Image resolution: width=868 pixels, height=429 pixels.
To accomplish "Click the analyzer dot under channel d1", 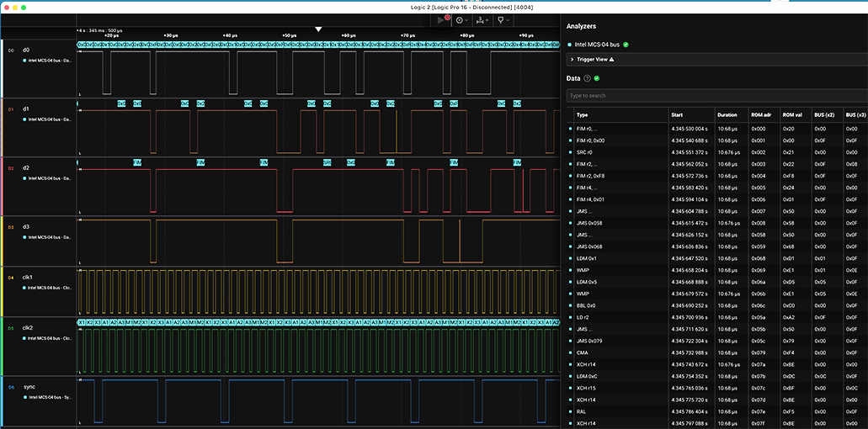I will (x=25, y=119).
